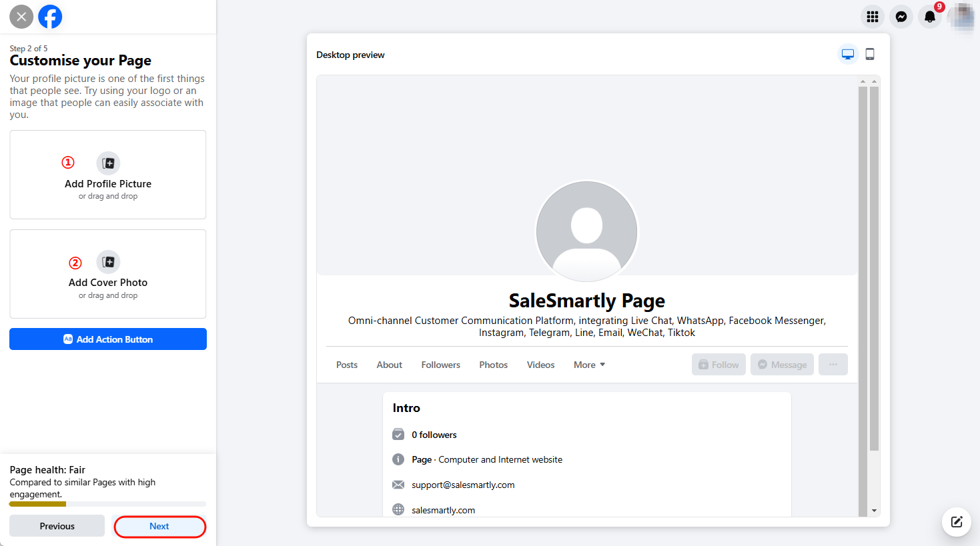Switch to mobile preview icon
980x546 pixels.
click(870, 54)
